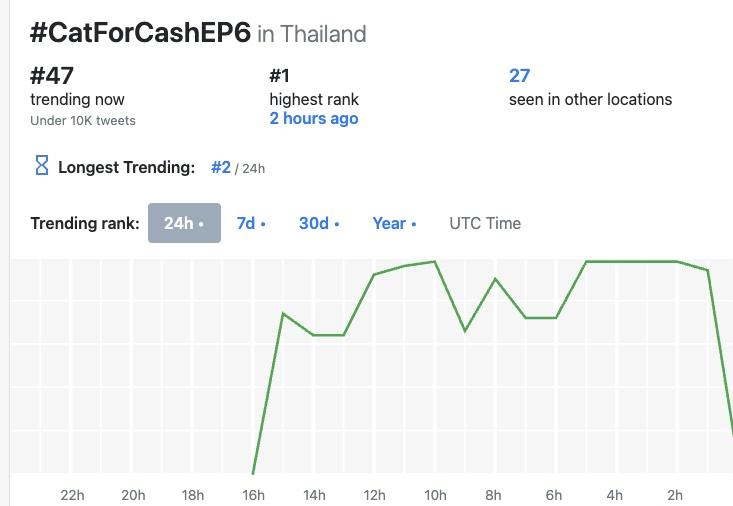Click the 12h label on time axis

374,494
